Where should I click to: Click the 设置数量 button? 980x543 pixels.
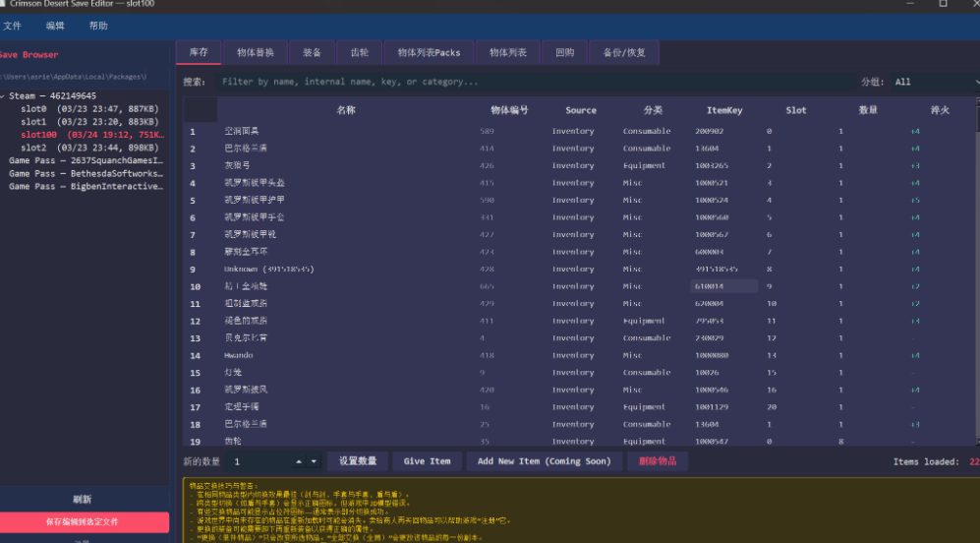[358, 461]
